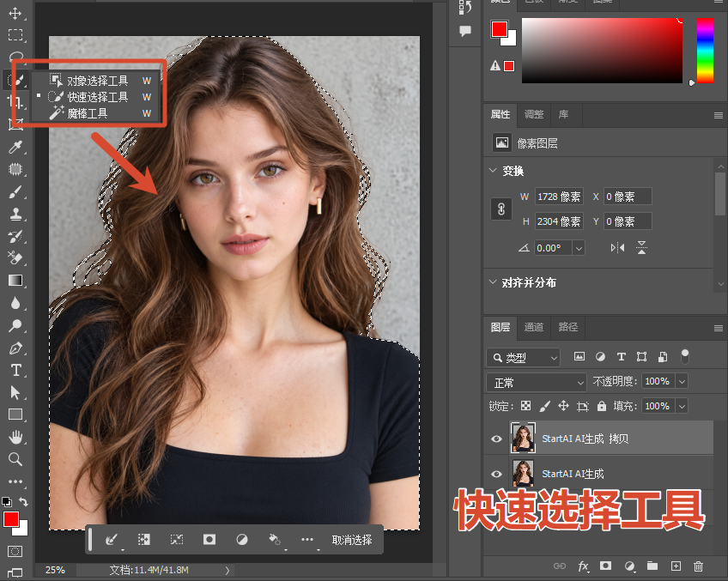Image resolution: width=728 pixels, height=581 pixels.
Task: Open the History panel icon
Action: [x=465, y=7]
